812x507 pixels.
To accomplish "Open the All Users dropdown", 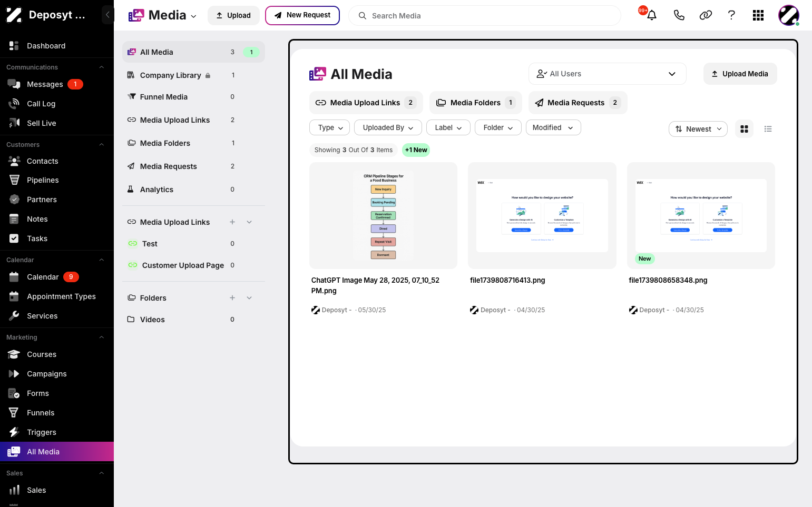I will pos(607,74).
